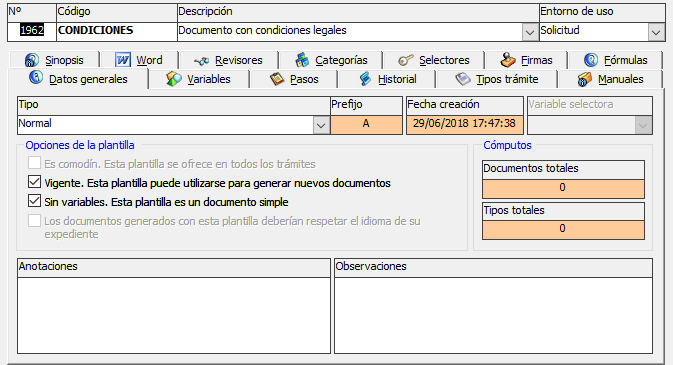Toggle the 'Es comodín' checkbox
The image size is (673, 365).
click(34, 163)
